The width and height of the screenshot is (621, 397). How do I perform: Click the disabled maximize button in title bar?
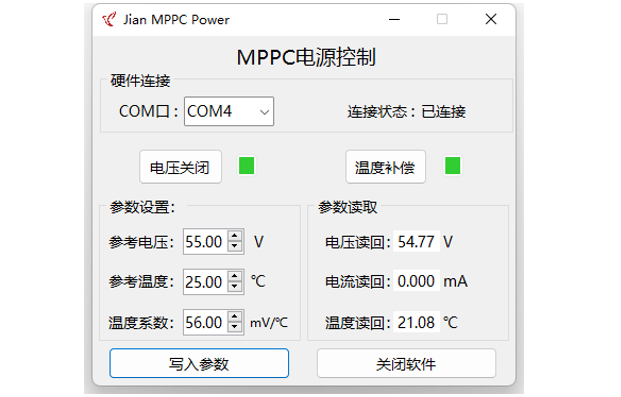click(x=442, y=19)
